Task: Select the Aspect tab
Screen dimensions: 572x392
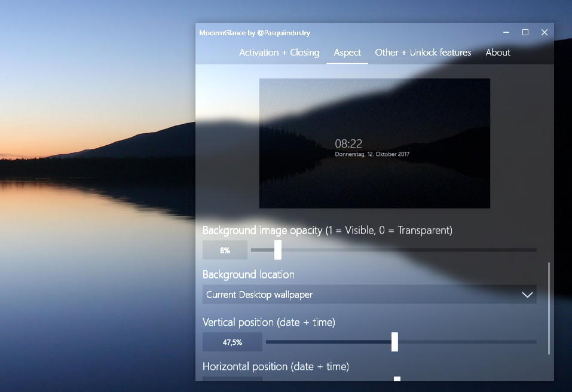Action: [x=347, y=53]
